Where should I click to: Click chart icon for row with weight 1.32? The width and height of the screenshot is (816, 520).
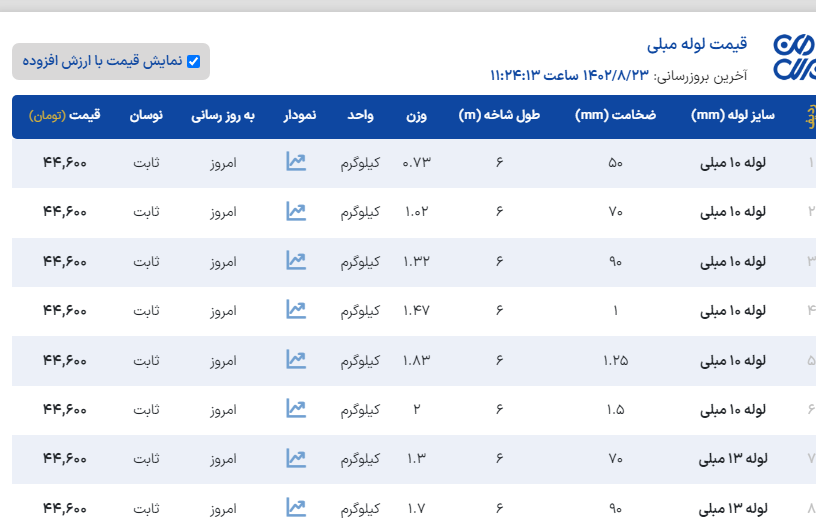point(295,261)
